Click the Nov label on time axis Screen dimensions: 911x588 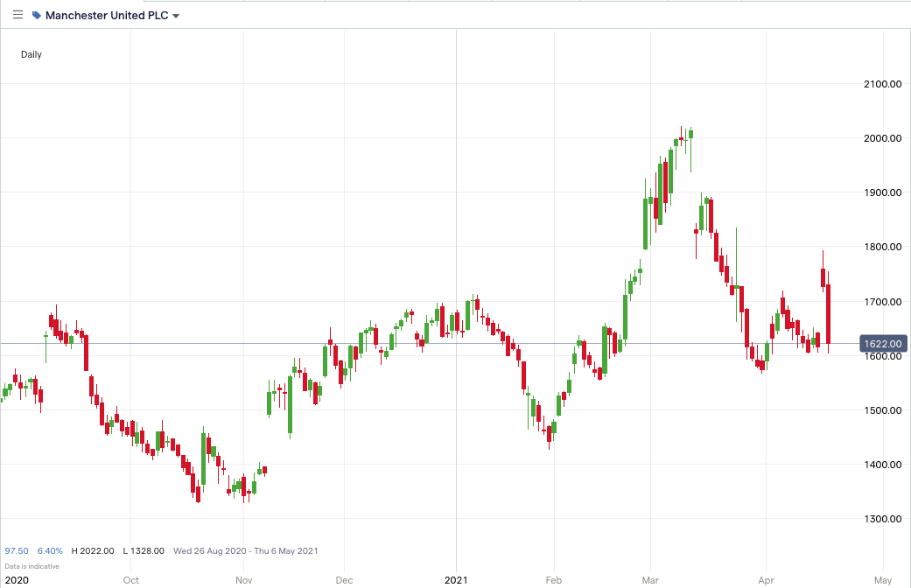(244, 580)
